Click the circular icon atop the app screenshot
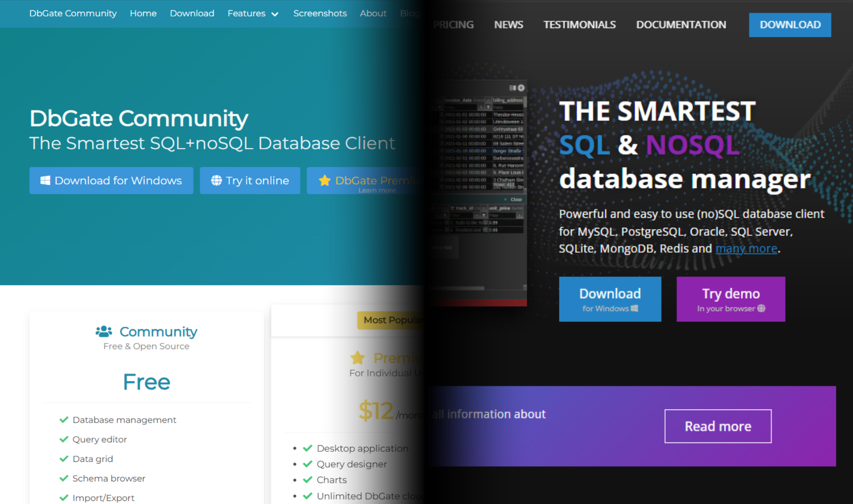This screenshot has width=853, height=504. tap(521, 88)
